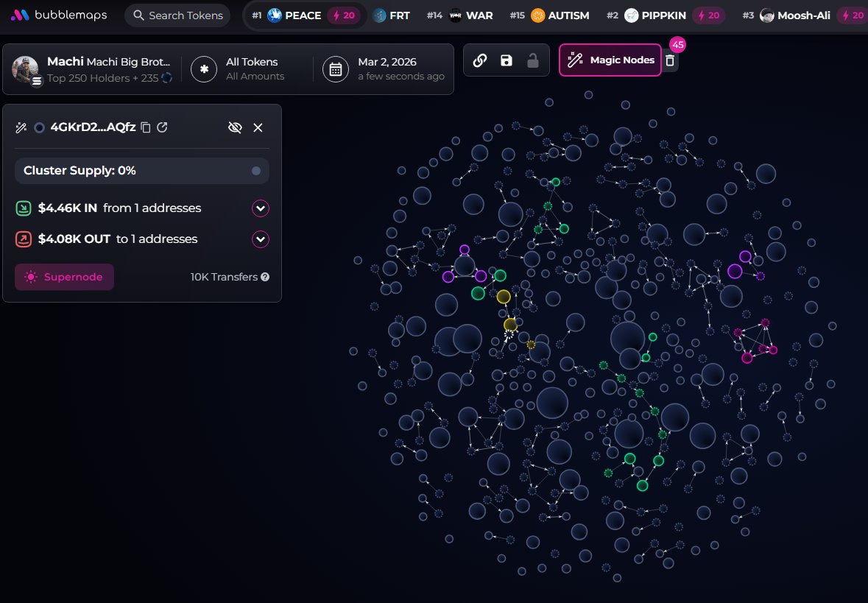Click the PIPPKIN boost 20 badge
This screenshot has width=868, height=603.
click(x=708, y=15)
